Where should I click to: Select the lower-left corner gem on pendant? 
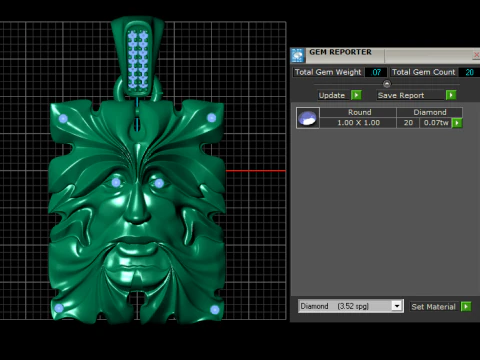coord(59,308)
